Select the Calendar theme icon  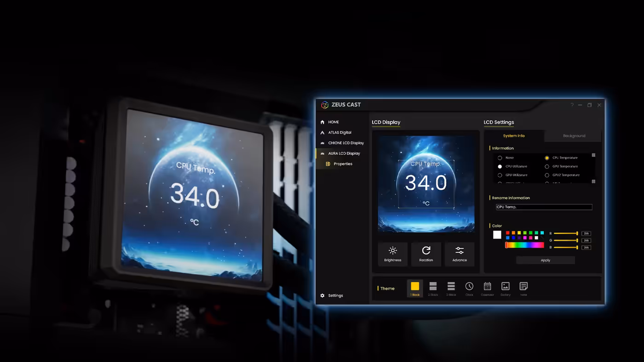[487, 288]
